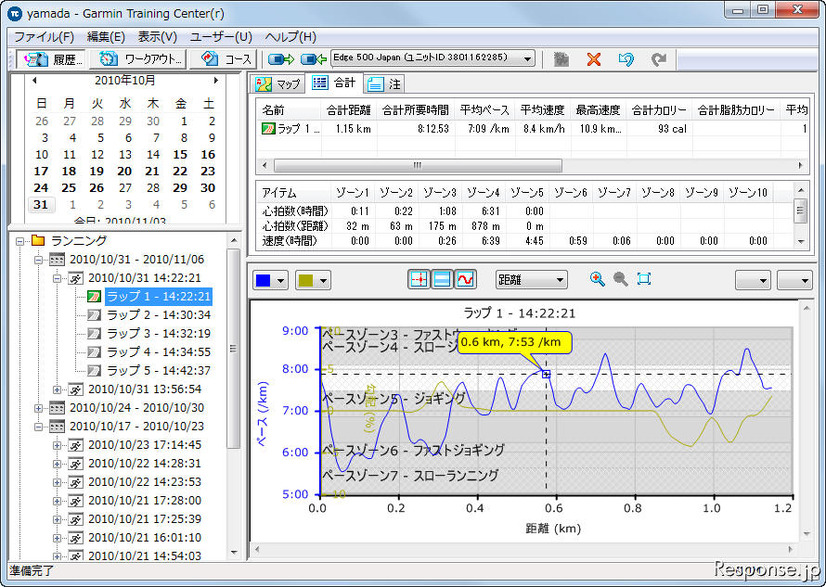Screen dimensions: 826x587
Task: Click the ランニング folder icon
Action: [38, 241]
